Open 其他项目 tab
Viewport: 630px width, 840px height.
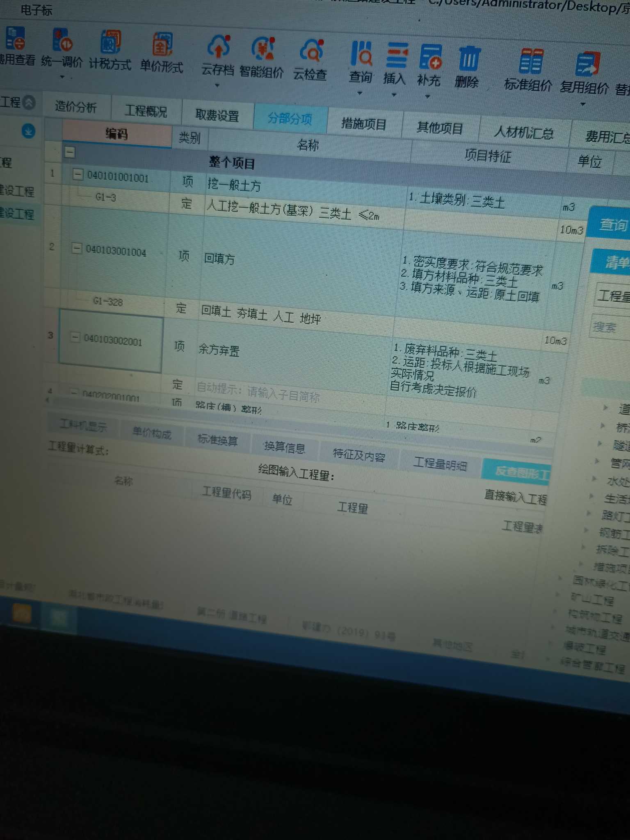440,128
